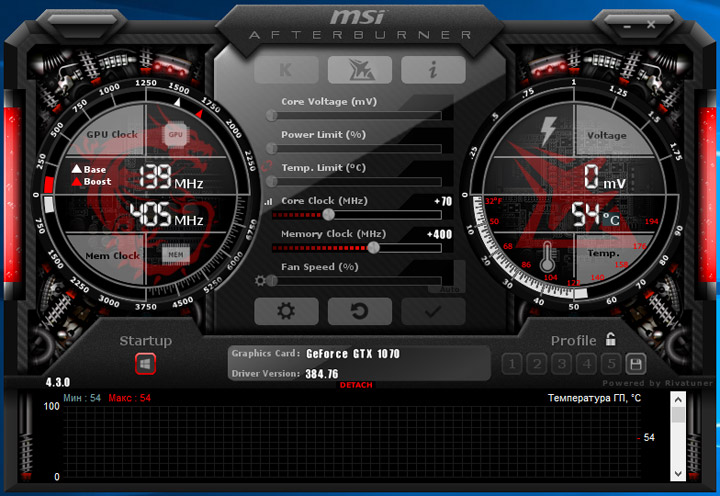Viewport: 720px width, 496px height.
Task: Click the Startup label
Action: tap(146, 341)
